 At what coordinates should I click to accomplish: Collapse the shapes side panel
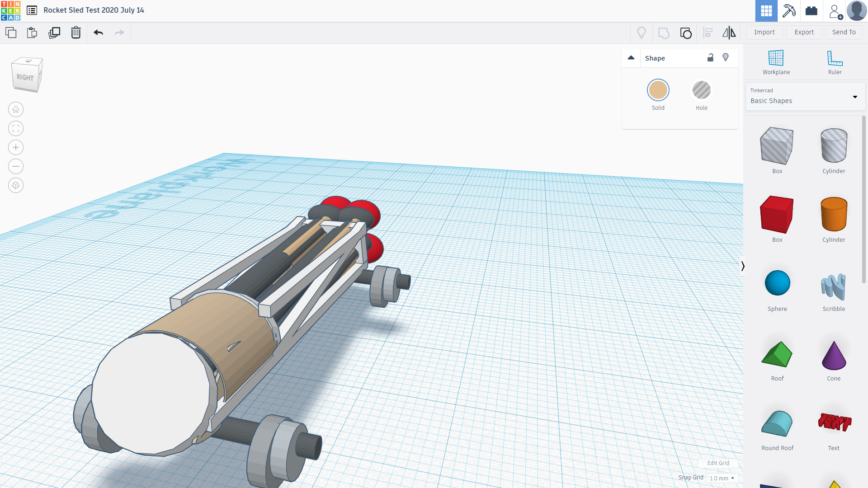pos(742,266)
